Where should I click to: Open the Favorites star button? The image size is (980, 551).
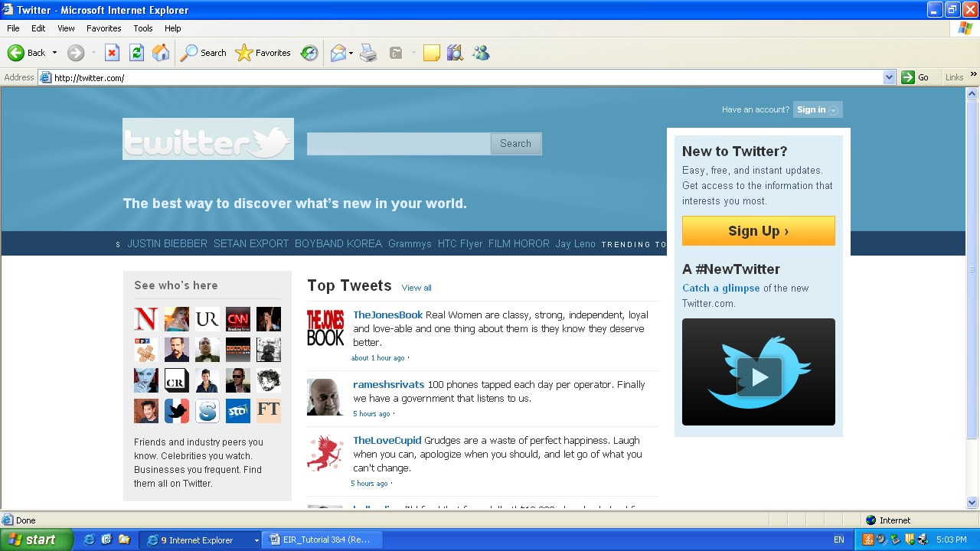point(263,53)
